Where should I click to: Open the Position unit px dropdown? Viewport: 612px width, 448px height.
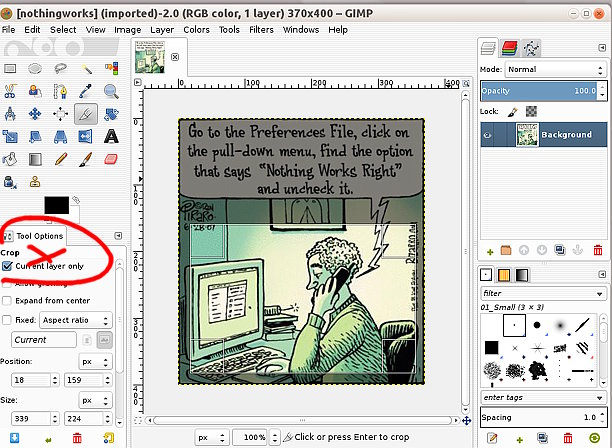pos(95,362)
